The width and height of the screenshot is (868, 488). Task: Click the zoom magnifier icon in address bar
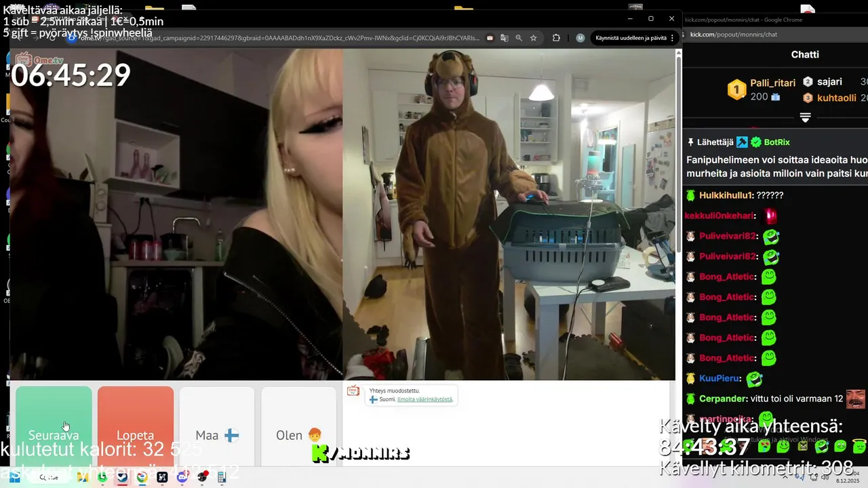[519, 38]
